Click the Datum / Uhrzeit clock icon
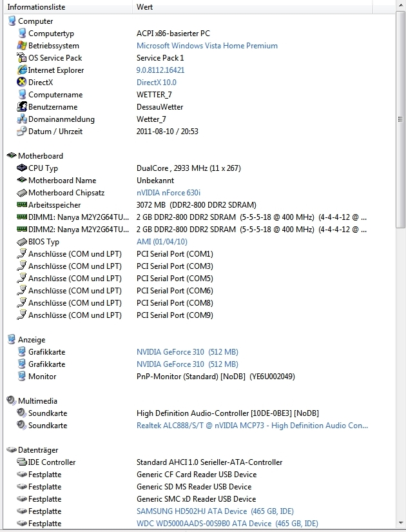Screen dimensions: 406x532 (22, 131)
